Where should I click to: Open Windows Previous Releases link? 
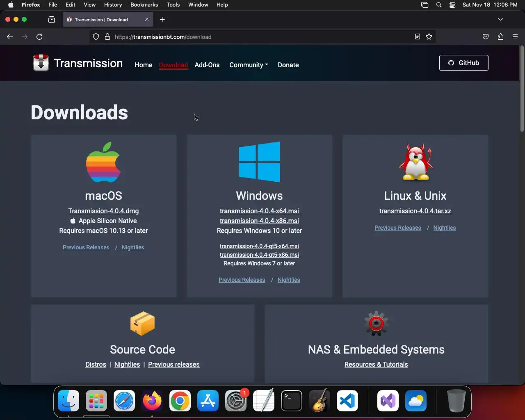point(242,280)
